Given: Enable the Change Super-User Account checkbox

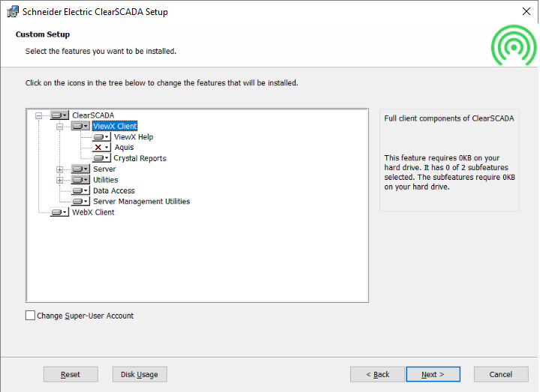Looking at the screenshot, I should pos(30,316).
